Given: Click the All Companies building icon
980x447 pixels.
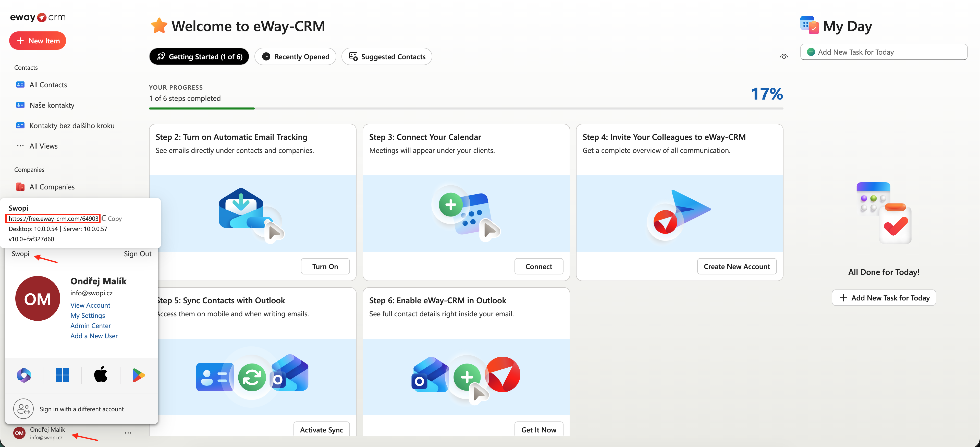Looking at the screenshot, I should (20, 187).
